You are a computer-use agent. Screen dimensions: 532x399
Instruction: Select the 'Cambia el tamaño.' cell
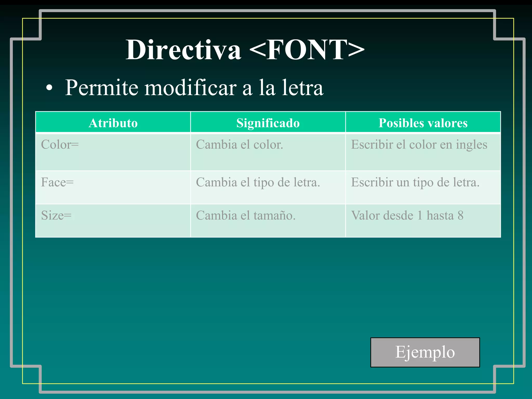[x=268, y=221]
